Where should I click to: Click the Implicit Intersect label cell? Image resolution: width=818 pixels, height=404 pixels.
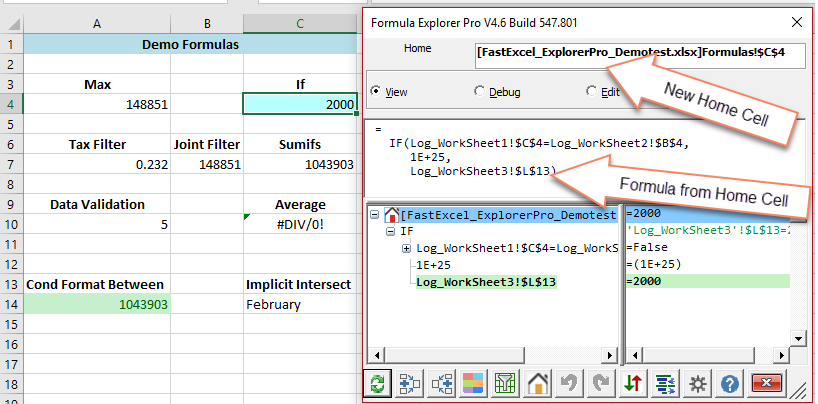click(300, 284)
